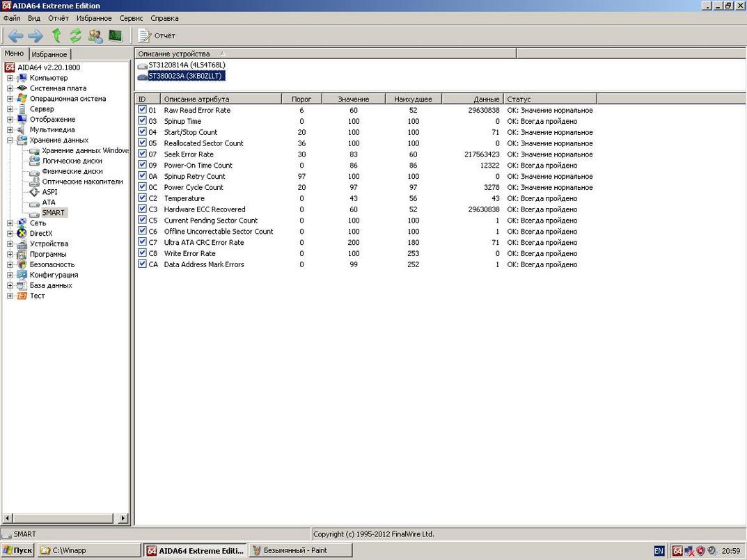Click the Отображение monitor icon
747x560 pixels.
(22, 119)
